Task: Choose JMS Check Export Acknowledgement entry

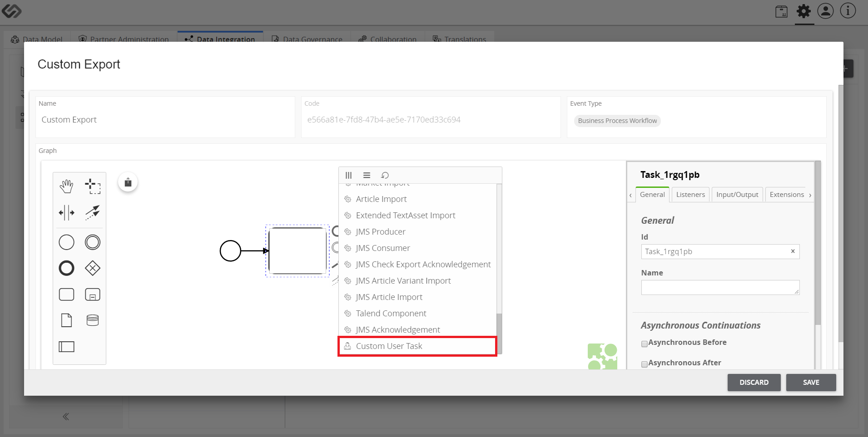Action: [418, 265]
